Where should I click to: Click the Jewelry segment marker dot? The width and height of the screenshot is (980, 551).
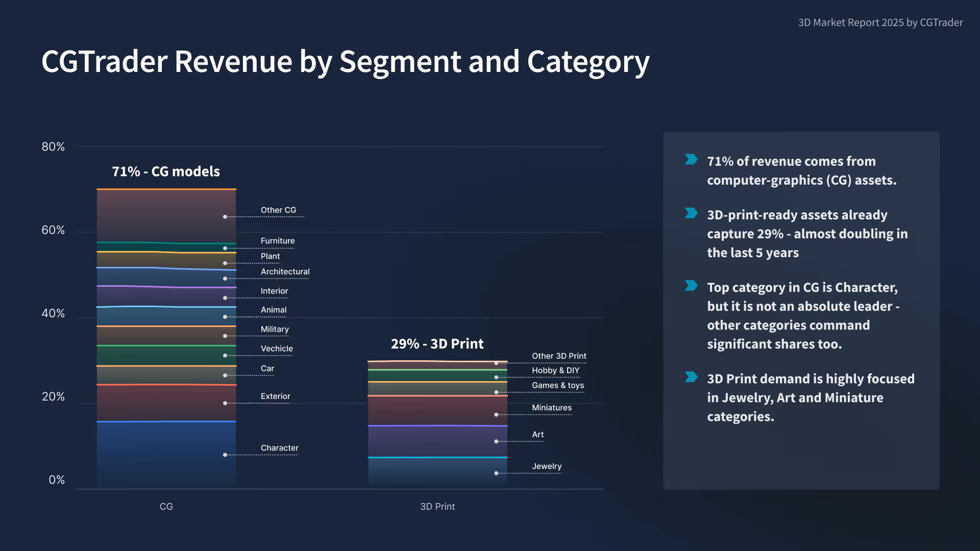coord(496,473)
